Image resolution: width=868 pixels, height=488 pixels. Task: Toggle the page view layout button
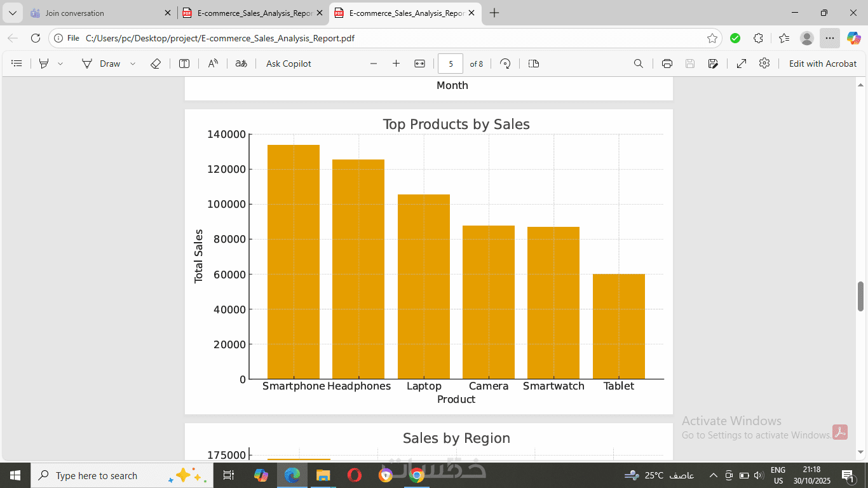coord(534,64)
